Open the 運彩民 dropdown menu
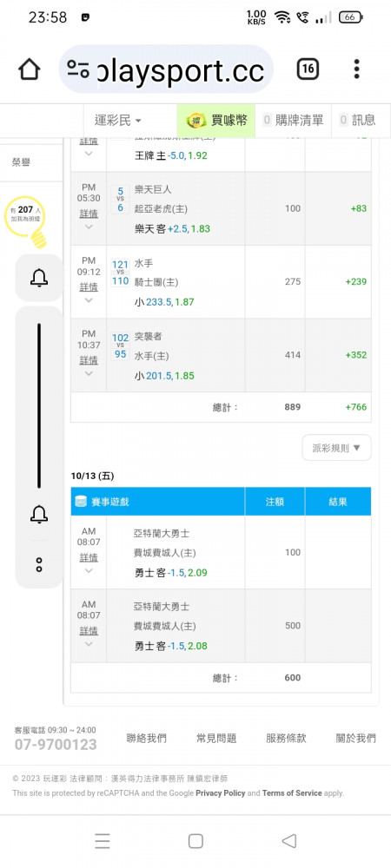 117,120
